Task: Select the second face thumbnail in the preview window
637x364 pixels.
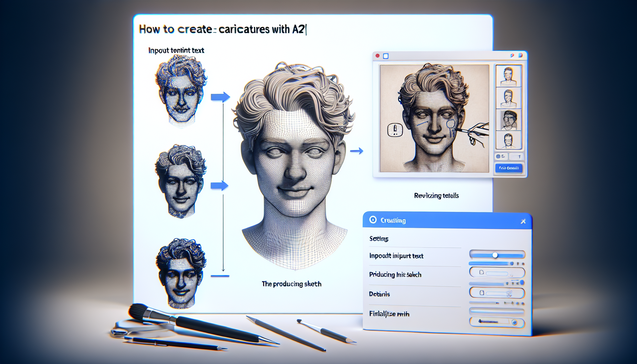Action: [508, 98]
